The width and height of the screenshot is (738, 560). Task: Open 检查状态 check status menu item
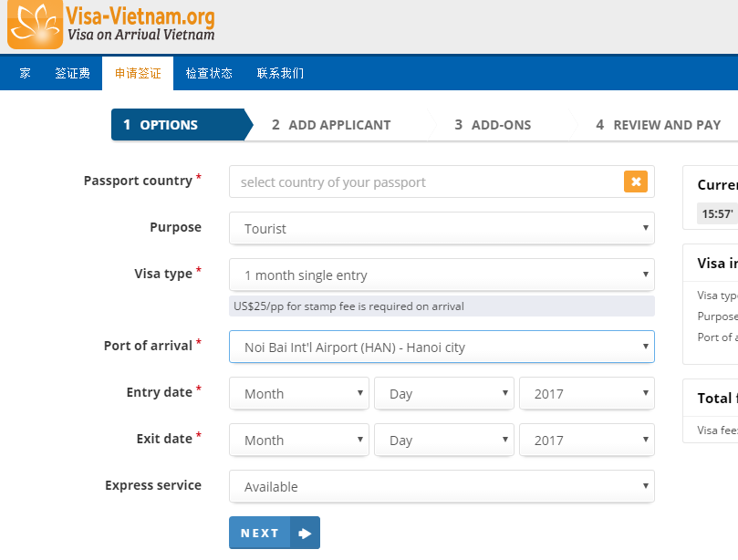coord(209,73)
